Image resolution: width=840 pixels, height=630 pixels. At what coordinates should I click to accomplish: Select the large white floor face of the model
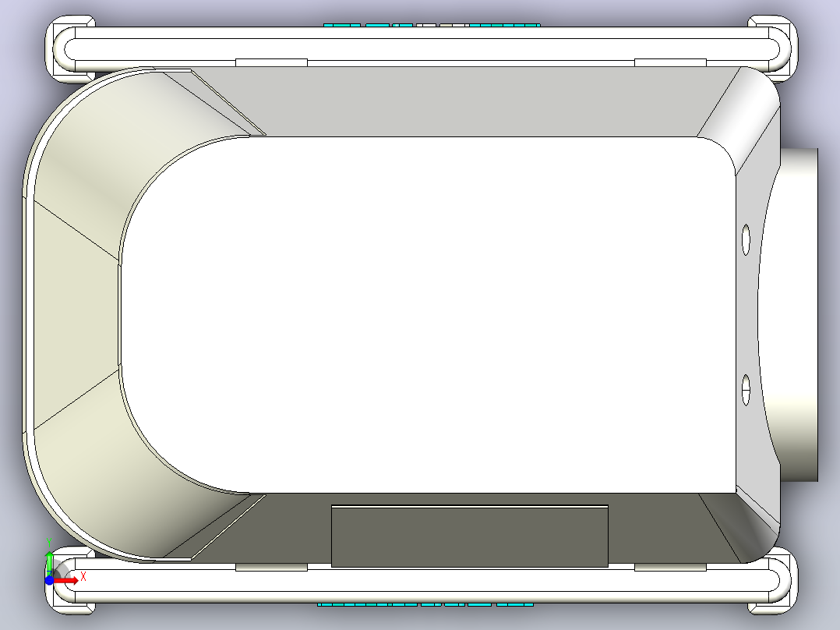point(429,315)
